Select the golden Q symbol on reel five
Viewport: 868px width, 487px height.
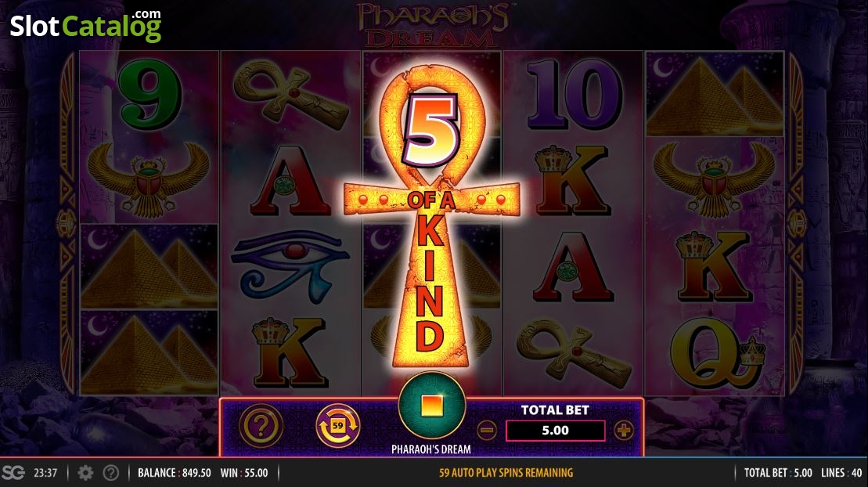717,355
